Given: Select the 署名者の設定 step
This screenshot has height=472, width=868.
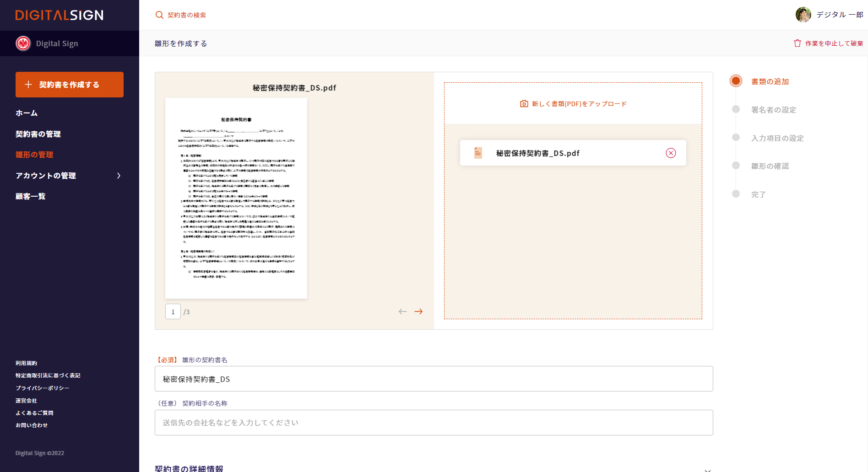Looking at the screenshot, I should pyautogui.click(x=773, y=110).
